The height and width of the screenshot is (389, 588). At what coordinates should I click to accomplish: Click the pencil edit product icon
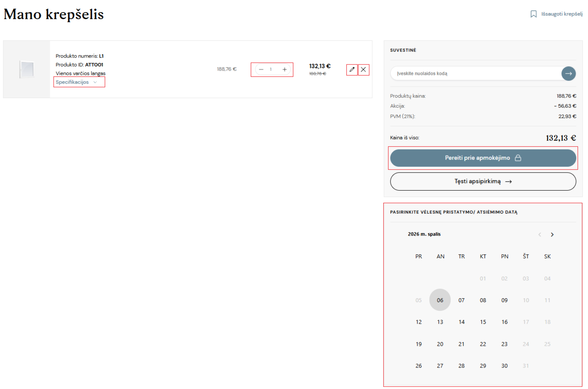[x=352, y=70]
